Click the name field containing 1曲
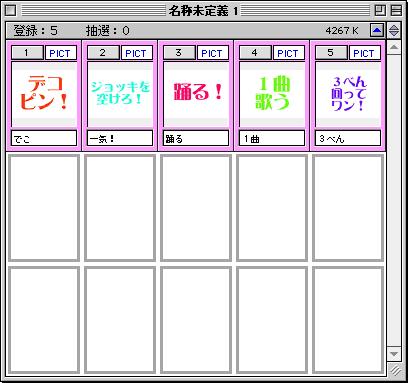The width and height of the screenshot is (408, 383). 272,138
